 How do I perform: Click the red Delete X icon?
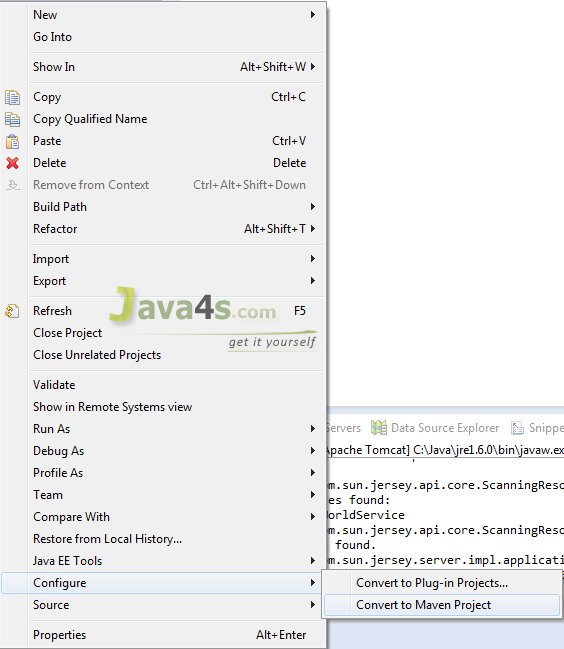[x=12, y=163]
